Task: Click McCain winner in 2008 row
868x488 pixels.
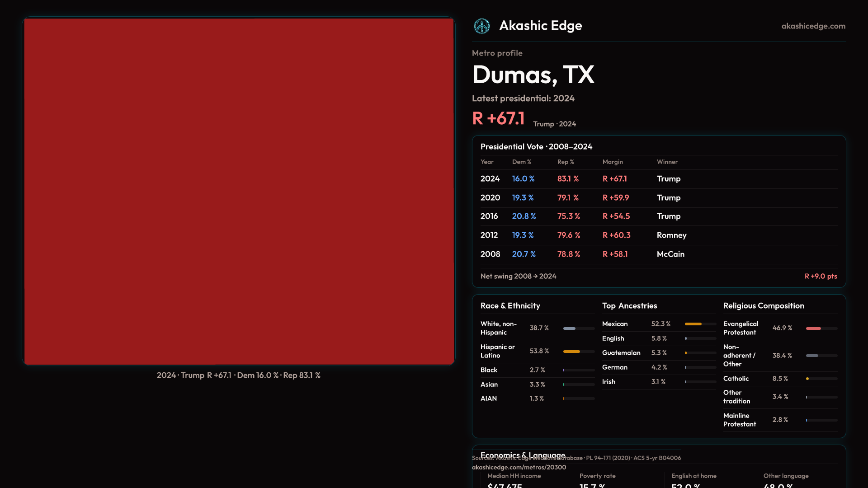Action: pyautogui.click(x=670, y=254)
